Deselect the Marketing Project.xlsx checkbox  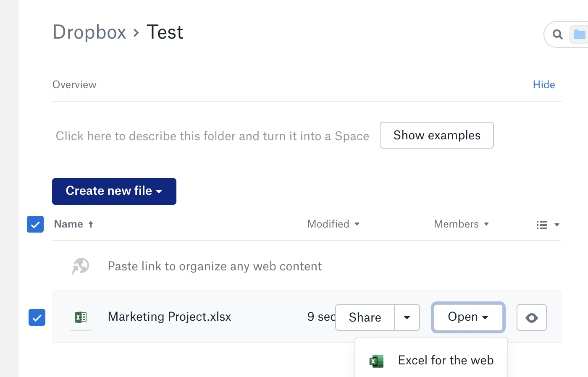[x=37, y=317]
